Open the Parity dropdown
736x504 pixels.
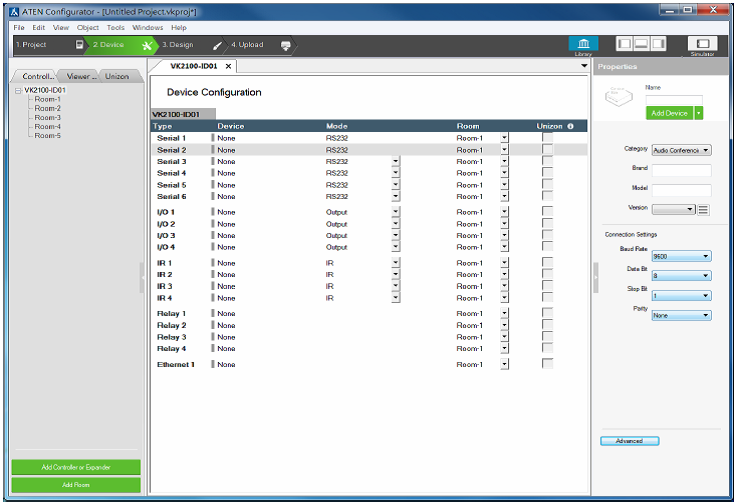682,315
